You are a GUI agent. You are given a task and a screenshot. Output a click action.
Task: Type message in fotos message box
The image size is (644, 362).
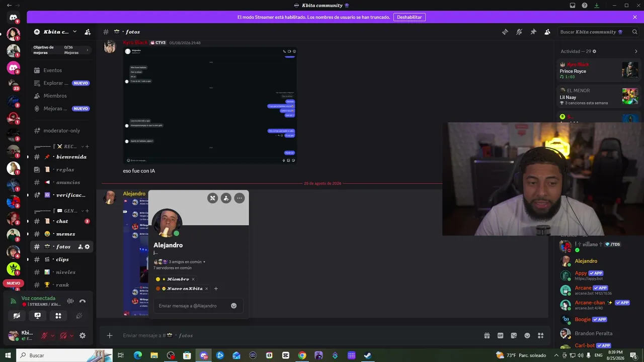tap(299, 335)
